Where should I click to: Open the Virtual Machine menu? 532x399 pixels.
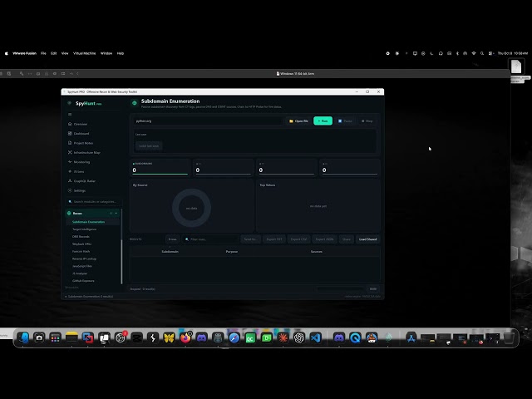(x=85, y=53)
